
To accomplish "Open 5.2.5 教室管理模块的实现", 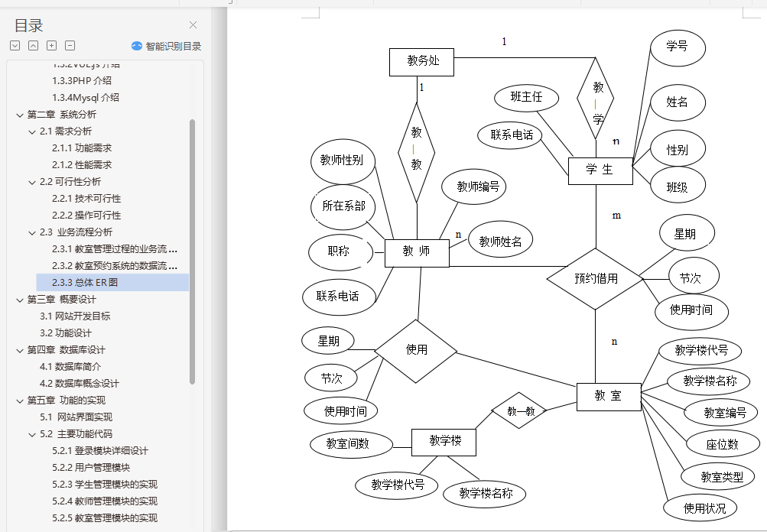I will (x=105, y=517).
